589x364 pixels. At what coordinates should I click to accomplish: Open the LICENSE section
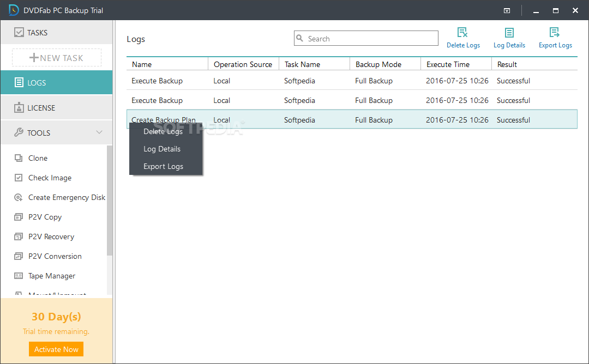tap(56, 108)
